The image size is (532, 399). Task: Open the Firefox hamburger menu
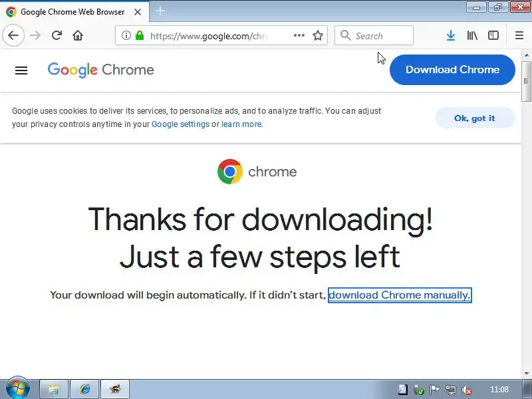519,35
